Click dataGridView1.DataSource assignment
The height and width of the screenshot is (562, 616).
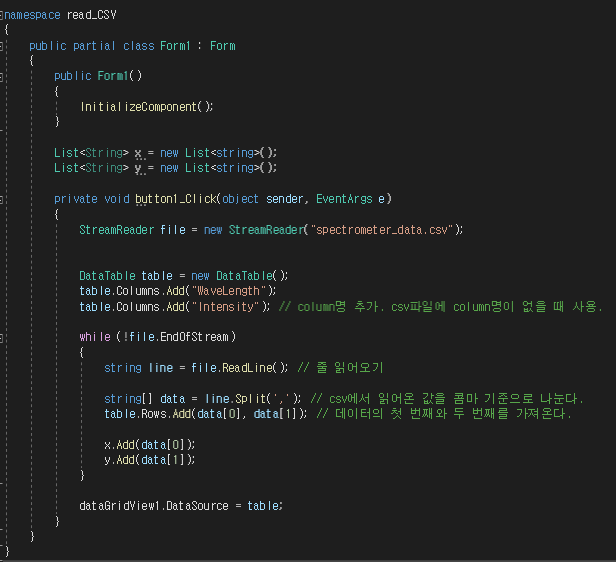click(x=181, y=506)
